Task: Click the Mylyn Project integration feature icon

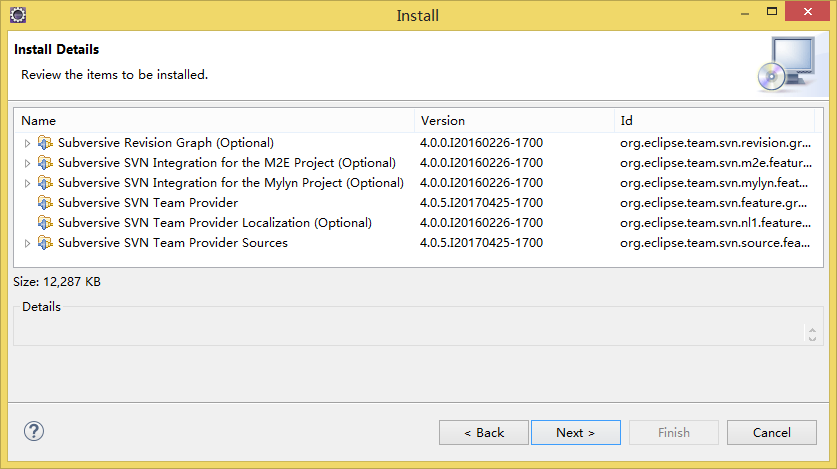Action: coord(45,183)
